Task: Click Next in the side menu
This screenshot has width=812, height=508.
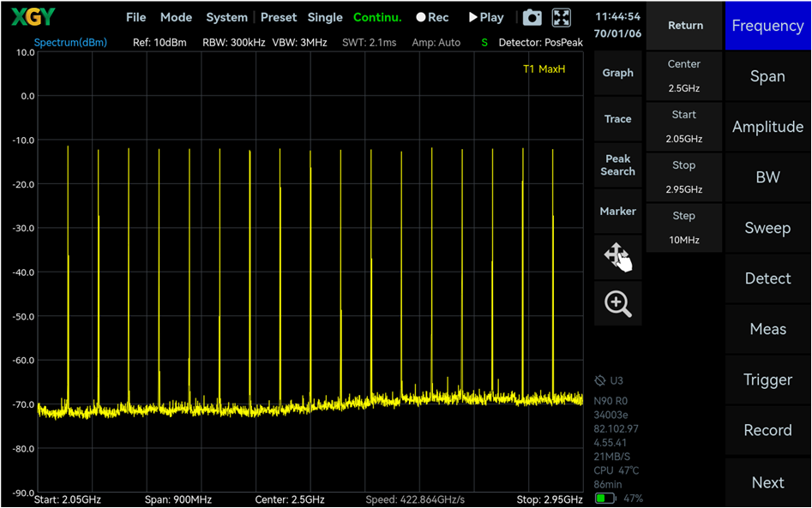Action: [x=767, y=482]
